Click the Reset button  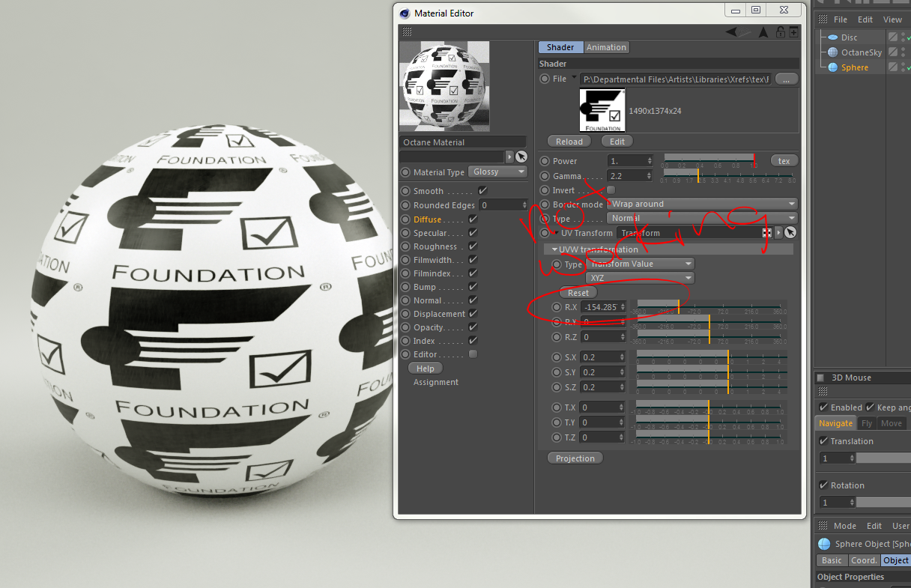578,293
